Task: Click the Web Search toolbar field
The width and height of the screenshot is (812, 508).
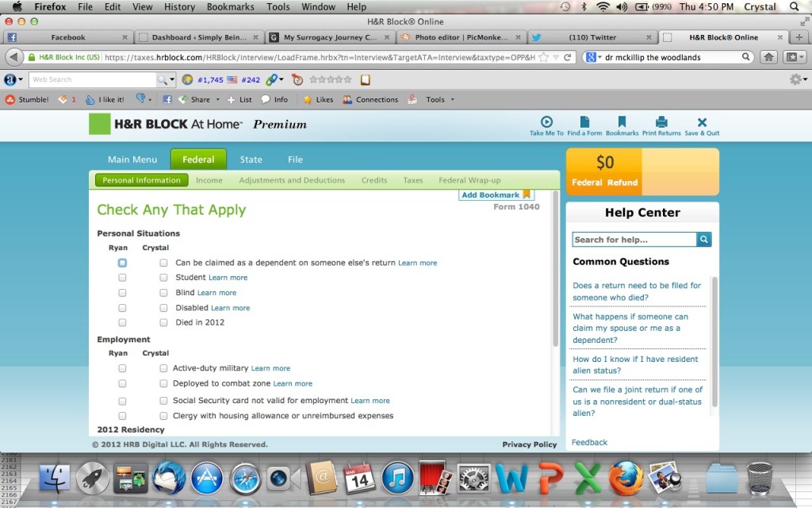Action: click(x=94, y=80)
